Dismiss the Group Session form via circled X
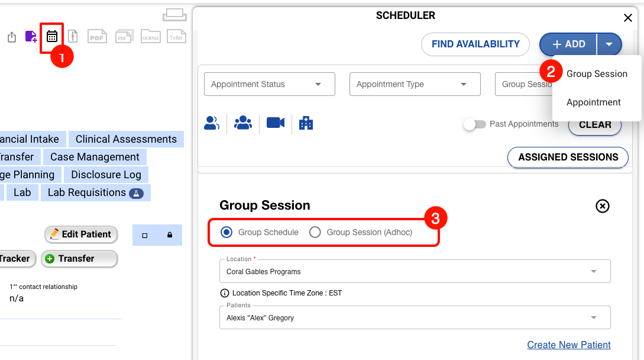The image size is (644, 360). coord(602,206)
